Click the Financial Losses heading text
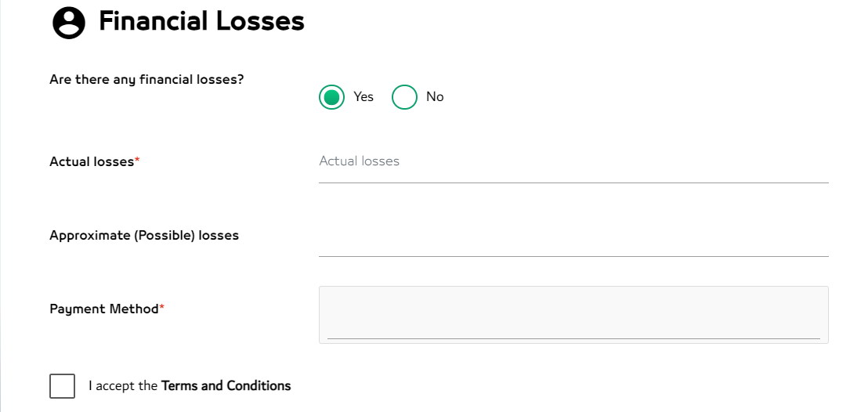The width and height of the screenshot is (868, 412). click(x=201, y=21)
